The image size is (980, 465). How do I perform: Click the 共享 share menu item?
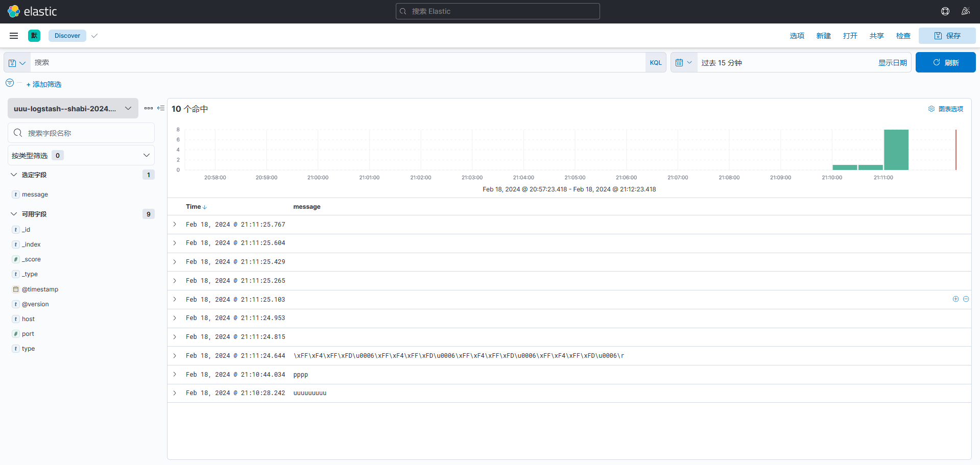876,36
